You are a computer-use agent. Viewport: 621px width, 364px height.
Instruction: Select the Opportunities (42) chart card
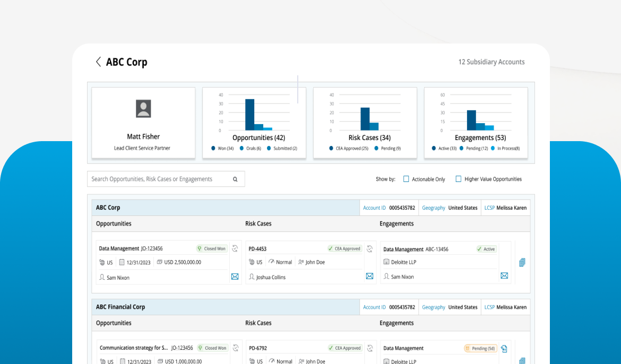coord(254,123)
